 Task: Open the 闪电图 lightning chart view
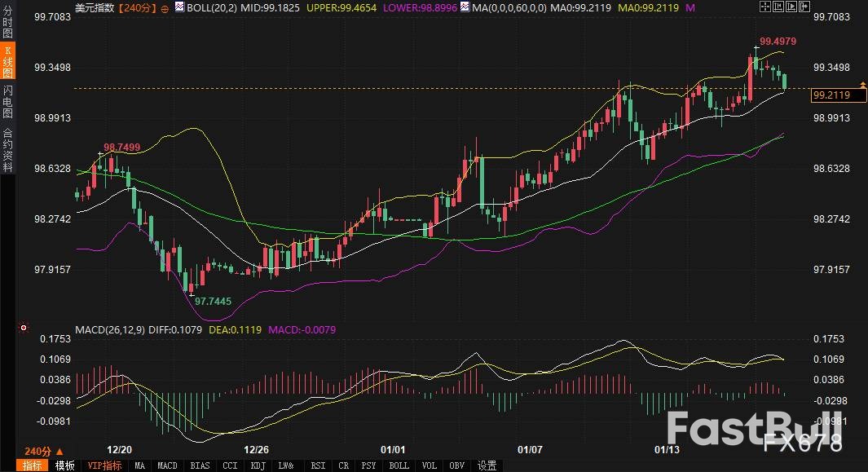[x=7, y=101]
